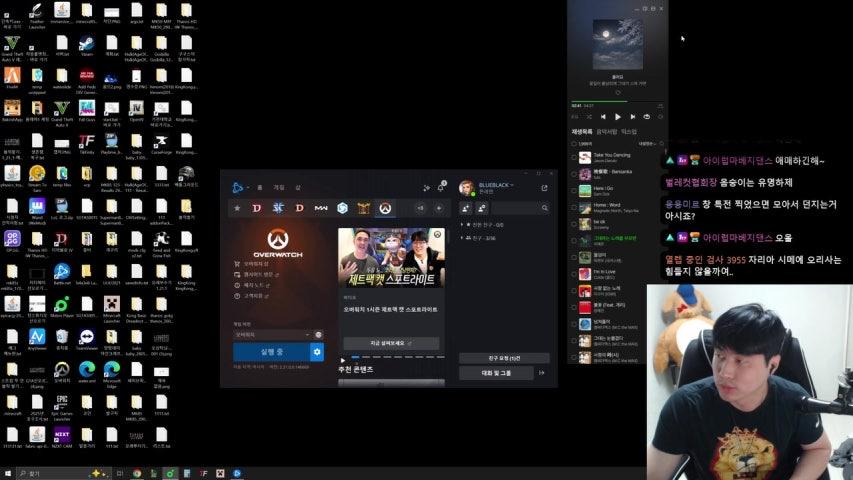The image size is (853, 480).
Task: Check the I'm In Love track
Action: (574, 274)
